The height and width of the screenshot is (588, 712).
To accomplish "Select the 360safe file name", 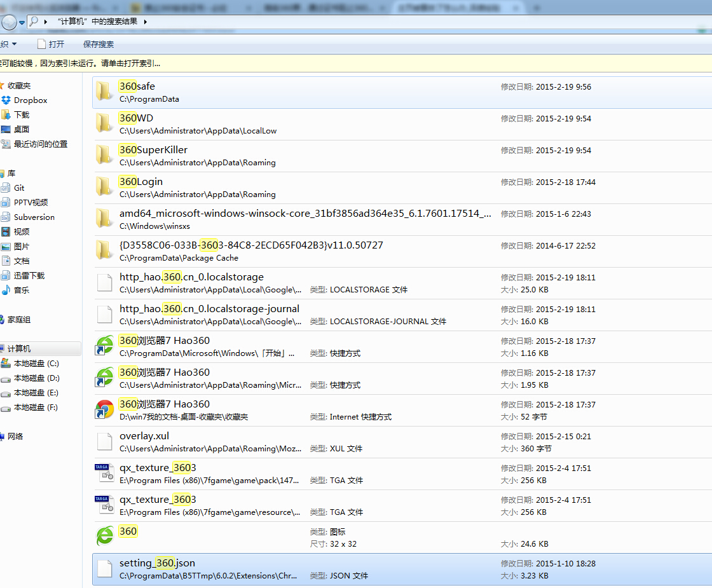I will 137,86.
